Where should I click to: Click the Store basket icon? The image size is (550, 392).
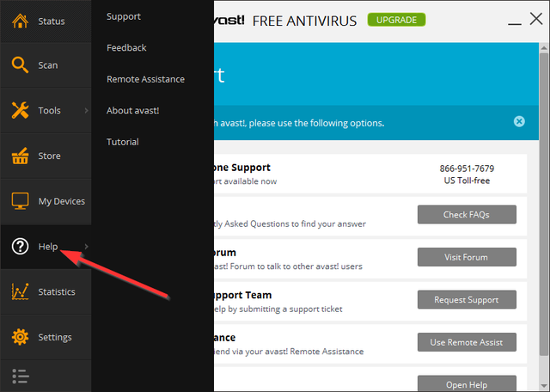tap(20, 156)
